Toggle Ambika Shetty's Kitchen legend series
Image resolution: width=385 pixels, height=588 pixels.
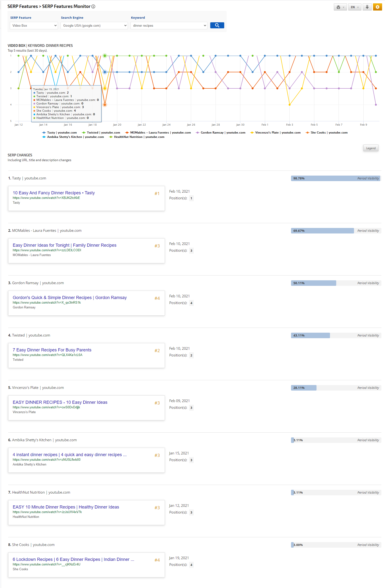point(73,137)
